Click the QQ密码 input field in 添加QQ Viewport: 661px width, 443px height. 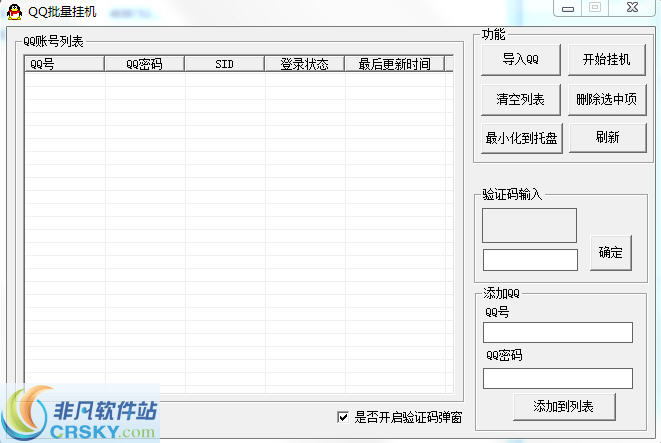pyautogui.click(x=558, y=378)
